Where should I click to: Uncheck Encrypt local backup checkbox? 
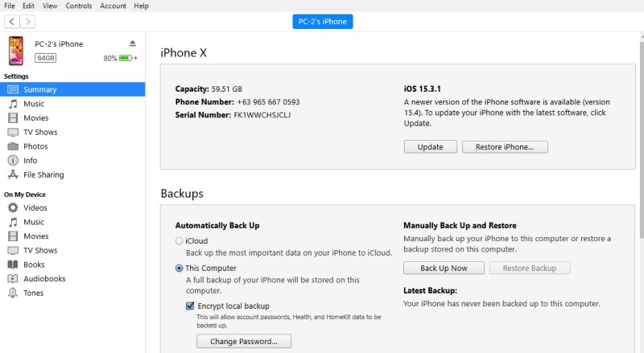[x=191, y=306]
